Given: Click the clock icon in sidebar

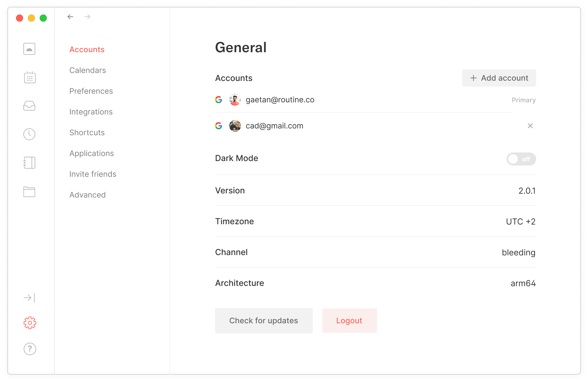Looking at the screenshot, I should click(x=29, y=134).
